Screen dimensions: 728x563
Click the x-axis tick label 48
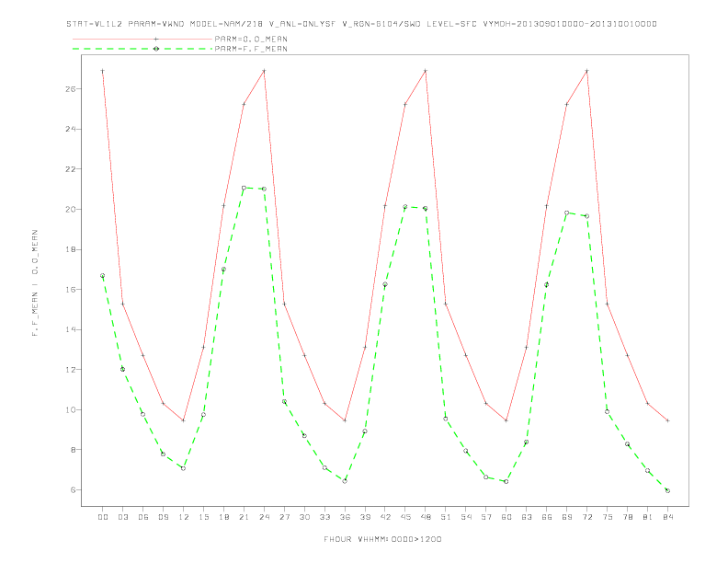click(x=426, y=517)
